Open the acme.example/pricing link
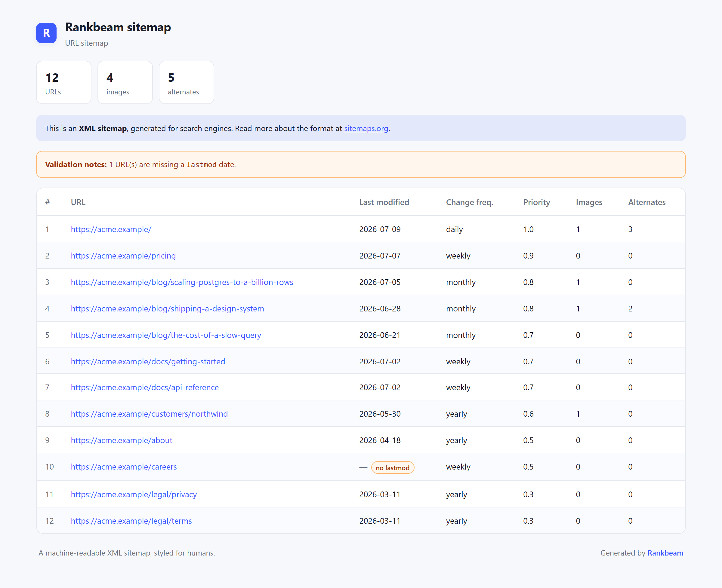722x588 pixels. (123, 256)
